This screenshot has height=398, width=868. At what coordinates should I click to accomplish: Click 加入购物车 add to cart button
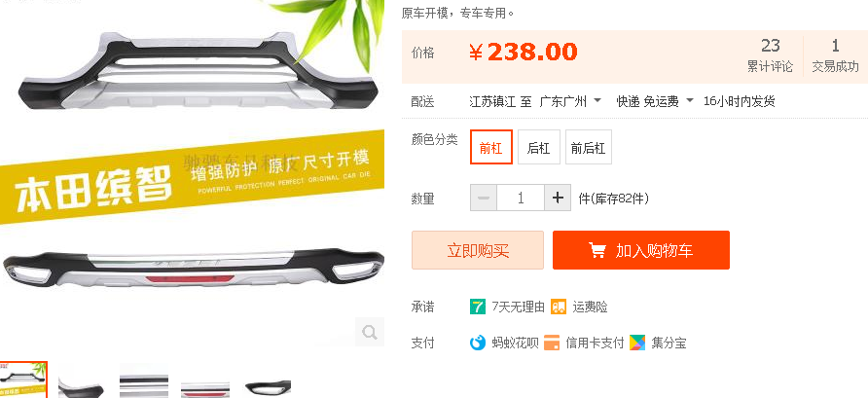[641, 250]
